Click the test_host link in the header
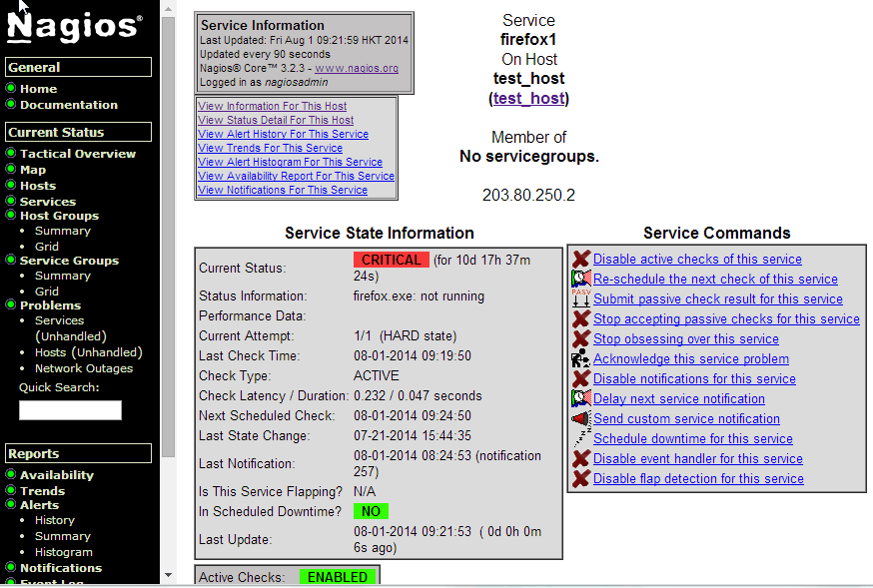The width and height of the screenshot is (873, 588). [529, 98]
